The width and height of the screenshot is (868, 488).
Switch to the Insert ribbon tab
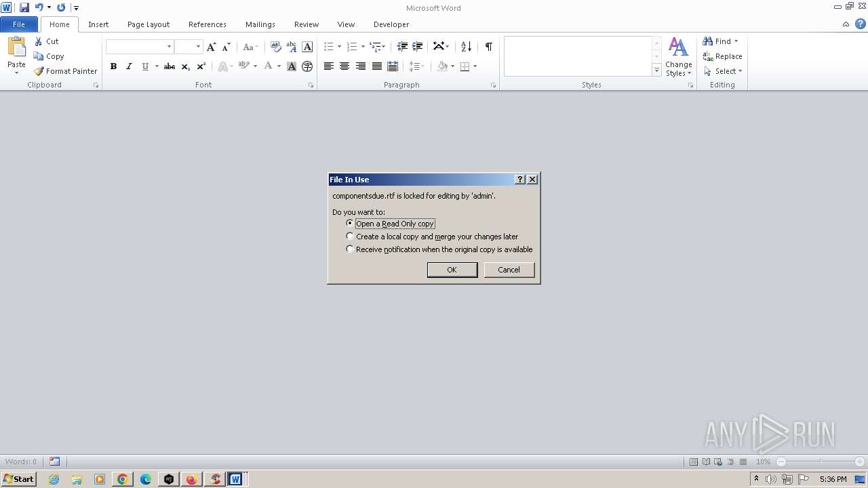coord(98,24)
